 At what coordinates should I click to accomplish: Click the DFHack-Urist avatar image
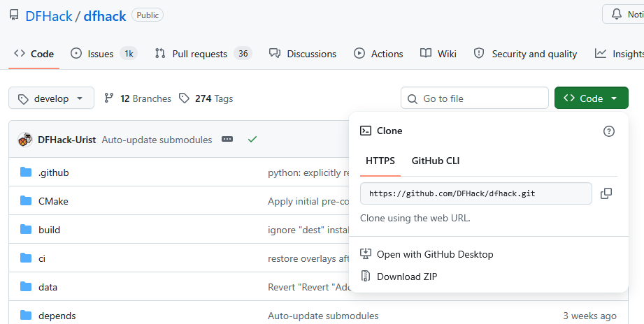tap(25, 140)
